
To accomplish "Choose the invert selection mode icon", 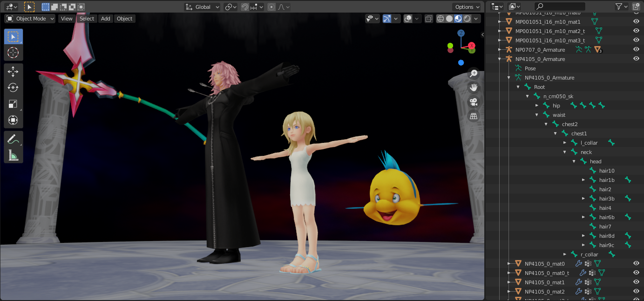I will [x=72, y=7].
